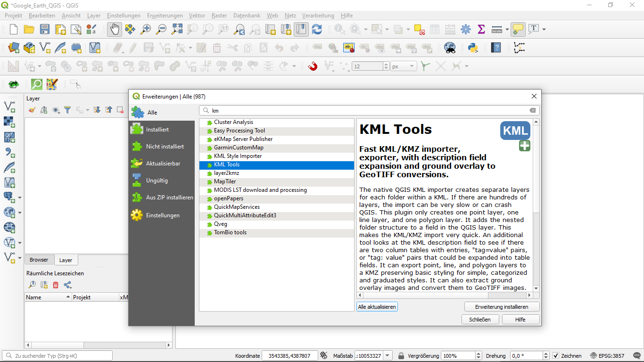Screen dimensions: 644x362
Task: Clear the plugin search field
Action: pos(533,110)
